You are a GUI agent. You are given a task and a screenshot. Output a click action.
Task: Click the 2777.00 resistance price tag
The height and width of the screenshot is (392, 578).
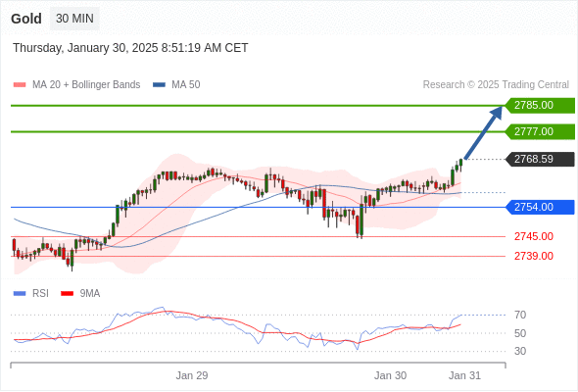pos(540,131)
